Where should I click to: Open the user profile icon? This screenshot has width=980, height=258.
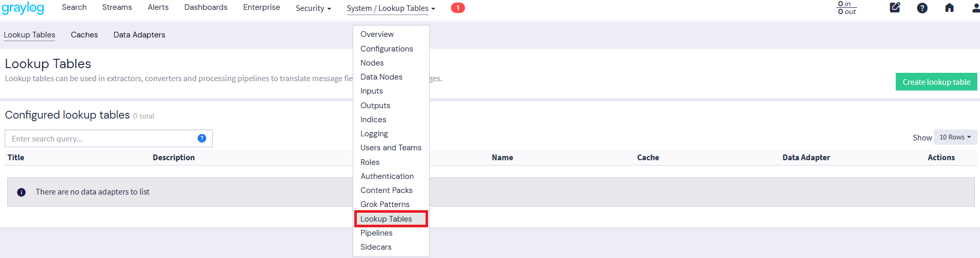(x=975, y=8)
